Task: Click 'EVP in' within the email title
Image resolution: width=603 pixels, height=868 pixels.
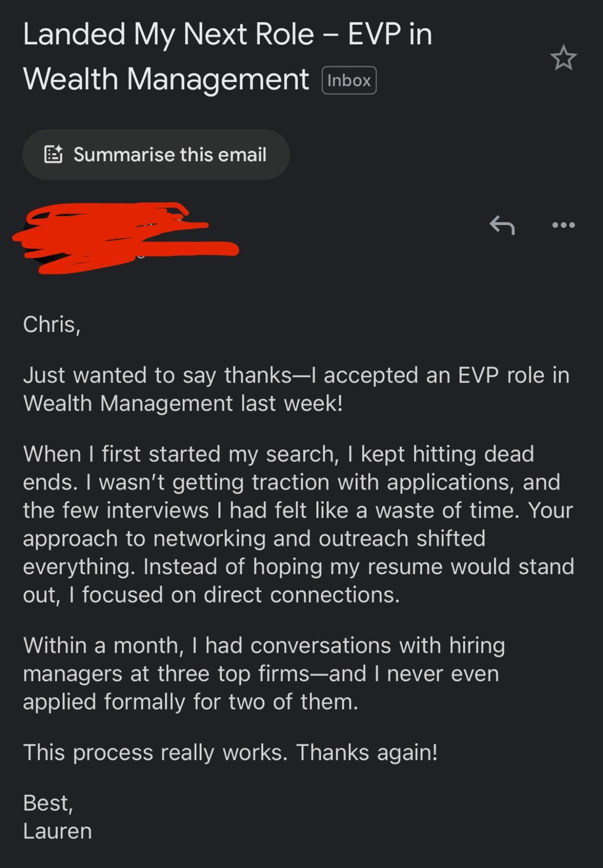Action: pyautogui.click(x=390, y=35)
